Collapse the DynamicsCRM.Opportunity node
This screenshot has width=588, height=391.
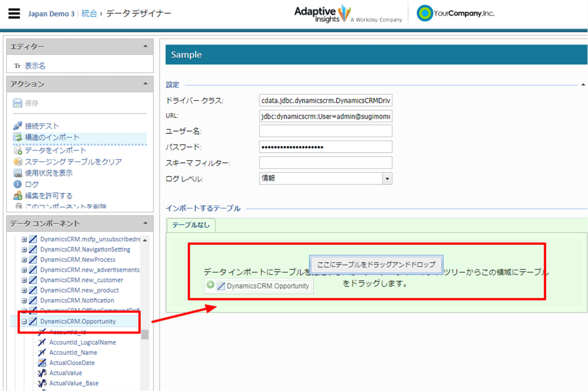pos(24,321)
